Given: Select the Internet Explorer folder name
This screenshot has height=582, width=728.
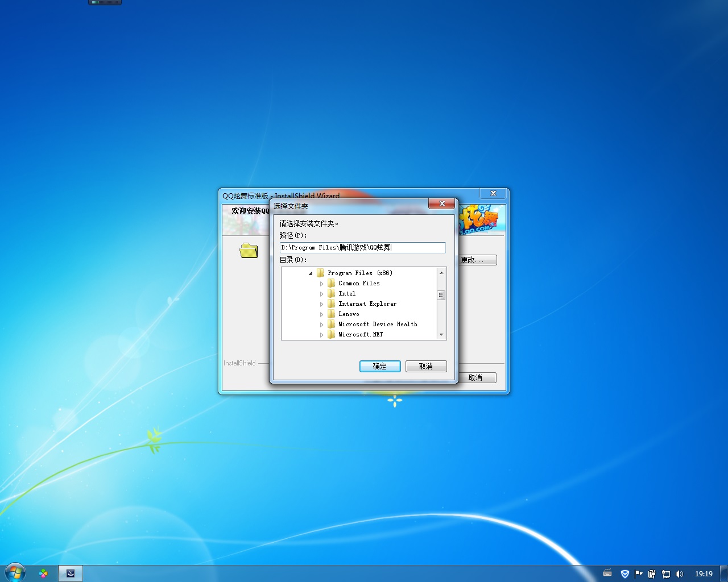Looking at the screenshot, I should point(367,304).
